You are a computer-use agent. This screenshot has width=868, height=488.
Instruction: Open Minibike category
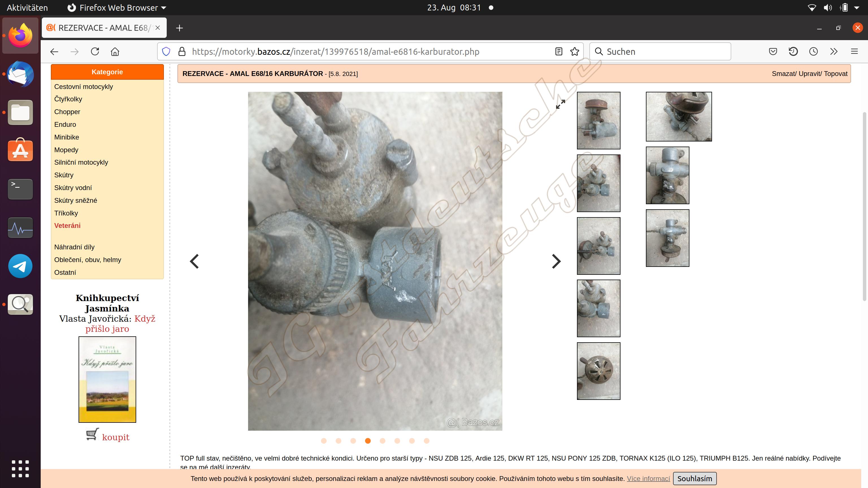pyautogui.click(x=66, y=137)
